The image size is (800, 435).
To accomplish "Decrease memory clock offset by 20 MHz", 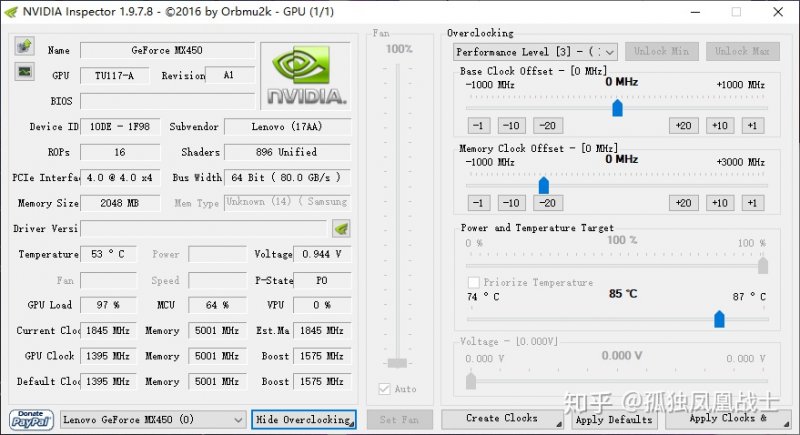I will coord(547,203).
